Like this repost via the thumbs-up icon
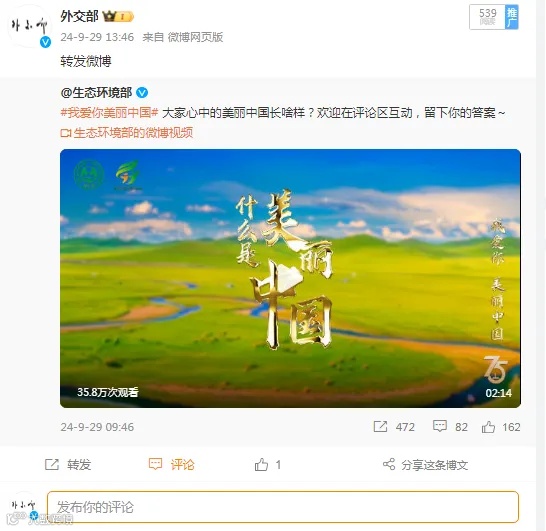The image size is (546, 531). (262, 464)
